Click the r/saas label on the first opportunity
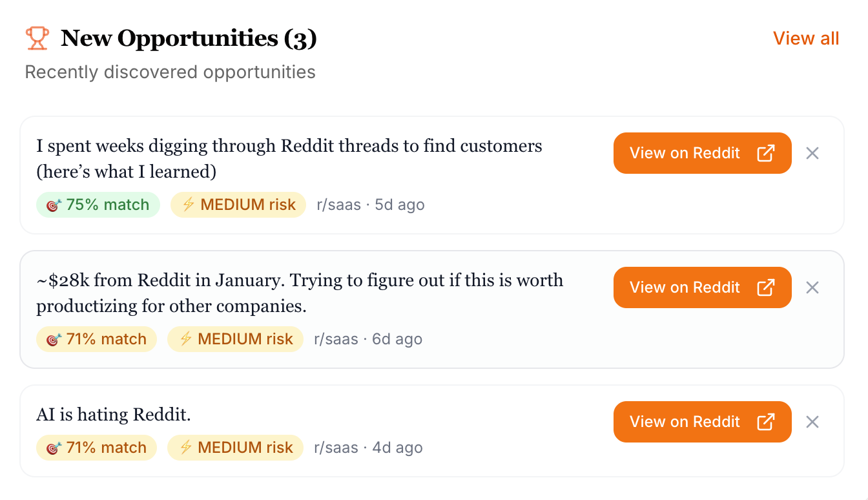Image resolution: width=868 pixels, height=500 pixels. (338, 204)
